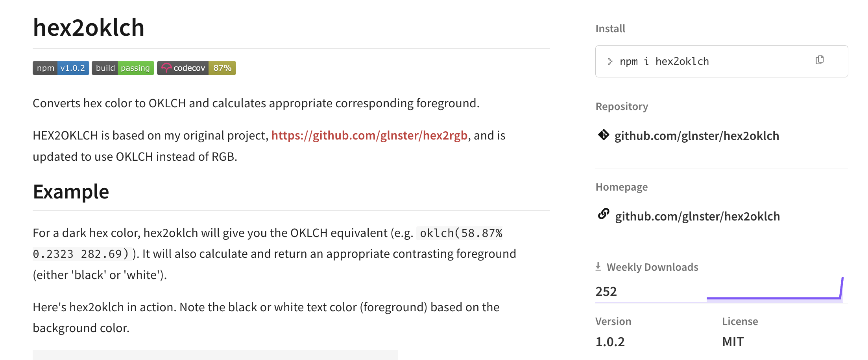Image resolution: width=868 pixels, height=360 pixels.
Task: Click the version number 1.0.2
Action: tap(610, 342)
